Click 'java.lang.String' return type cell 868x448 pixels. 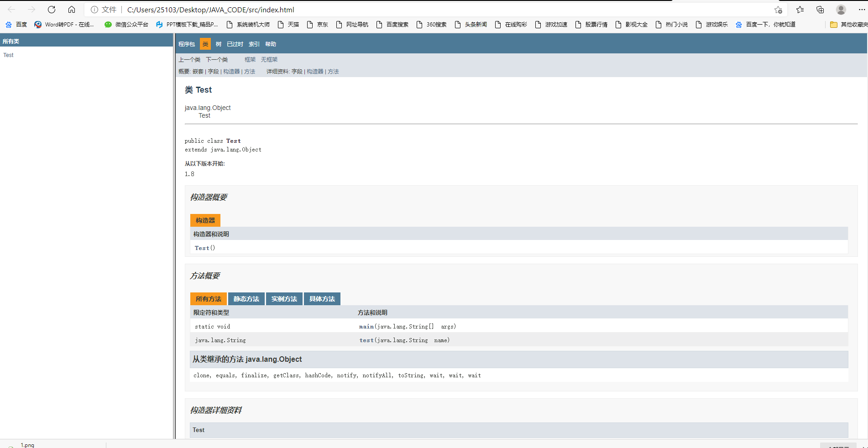pyautogui.click(x=220, y=340)
